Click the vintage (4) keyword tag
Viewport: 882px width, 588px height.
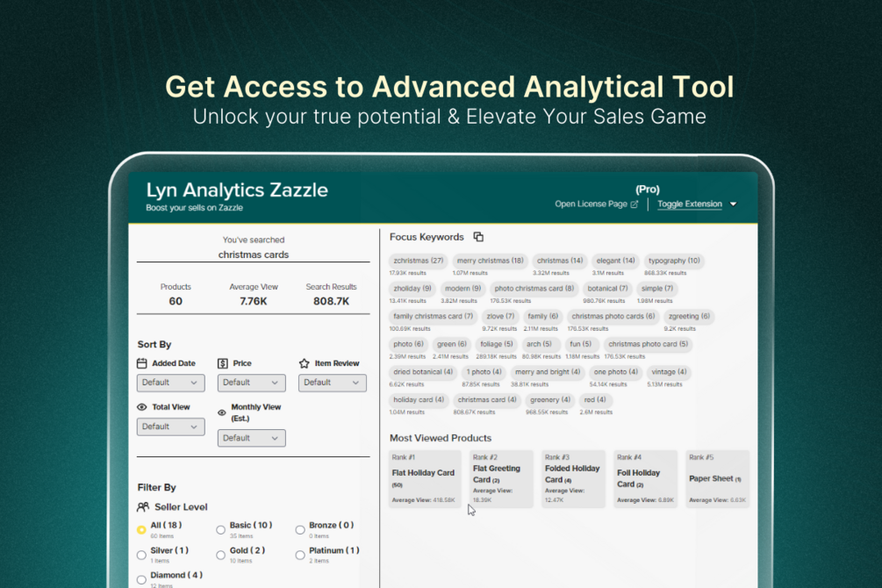point(669,372)
